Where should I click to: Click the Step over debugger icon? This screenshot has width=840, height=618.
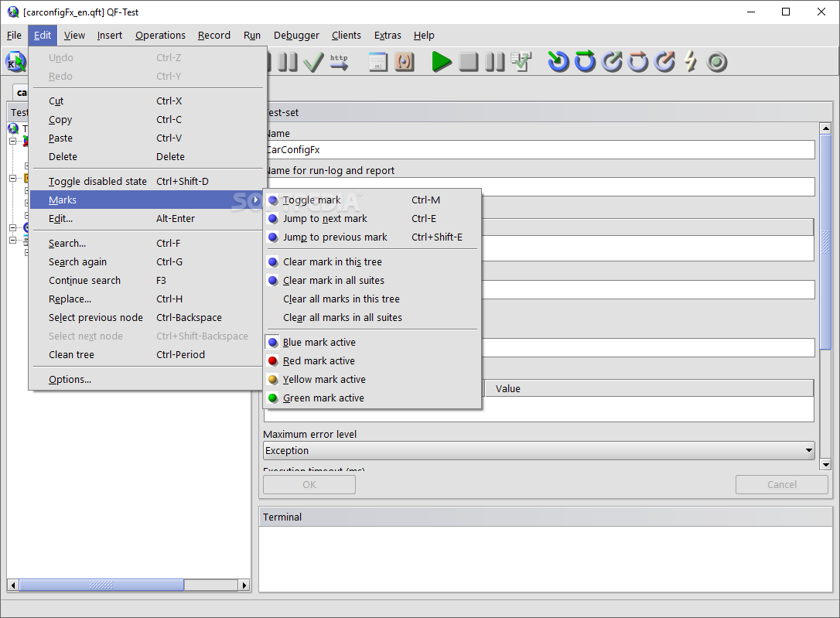click(x=585, y=62)
